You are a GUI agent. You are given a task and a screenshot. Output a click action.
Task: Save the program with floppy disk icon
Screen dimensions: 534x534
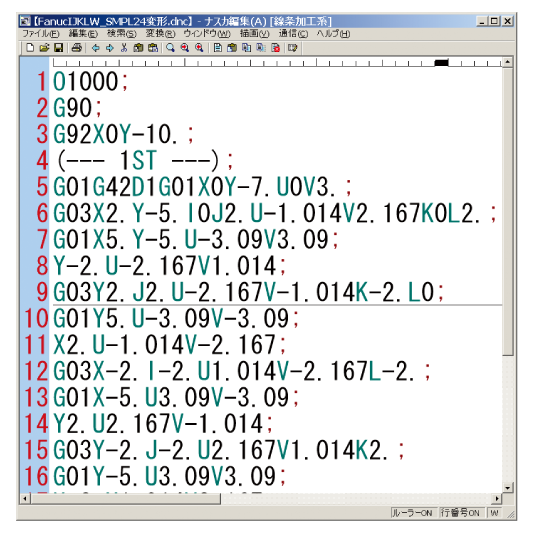click(59, 48)
